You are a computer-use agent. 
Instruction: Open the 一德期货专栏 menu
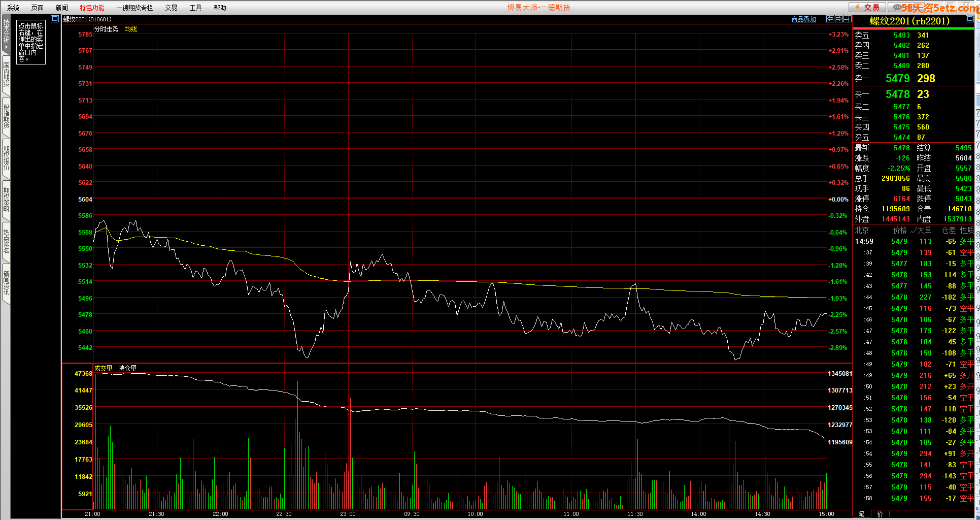click(134, 8)
